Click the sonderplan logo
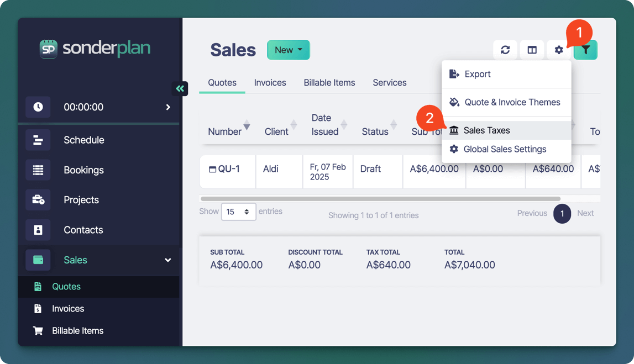Viewport: 634px width, 364px height. tap(95, 49)
